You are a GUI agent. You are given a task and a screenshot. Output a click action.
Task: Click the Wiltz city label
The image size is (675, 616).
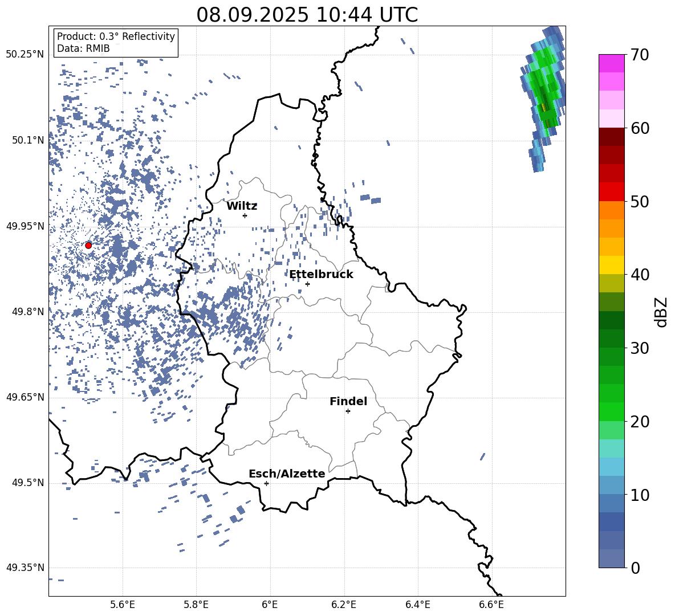pos(242,206)
